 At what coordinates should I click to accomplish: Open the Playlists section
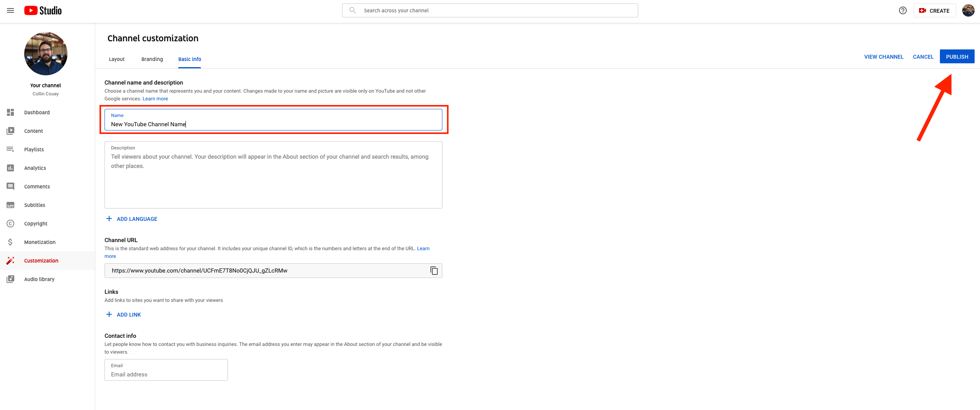34,149
